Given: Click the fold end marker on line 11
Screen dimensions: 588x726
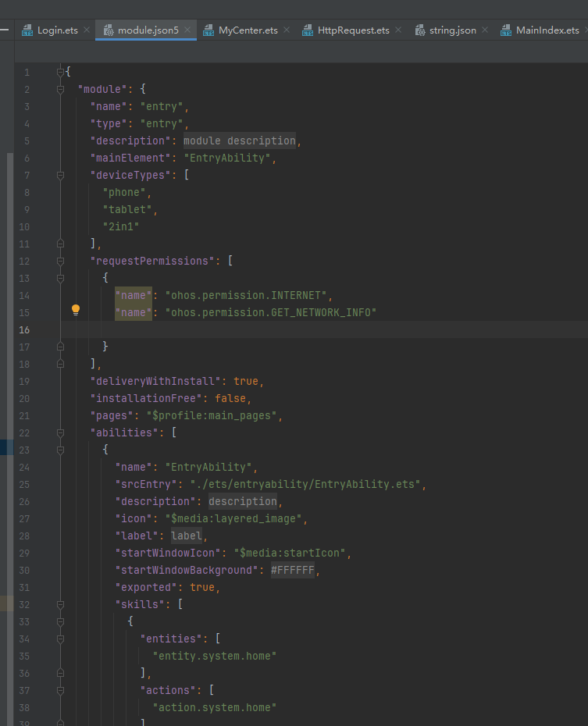Looking at the screenshot, I should click(x=60, y=244).
